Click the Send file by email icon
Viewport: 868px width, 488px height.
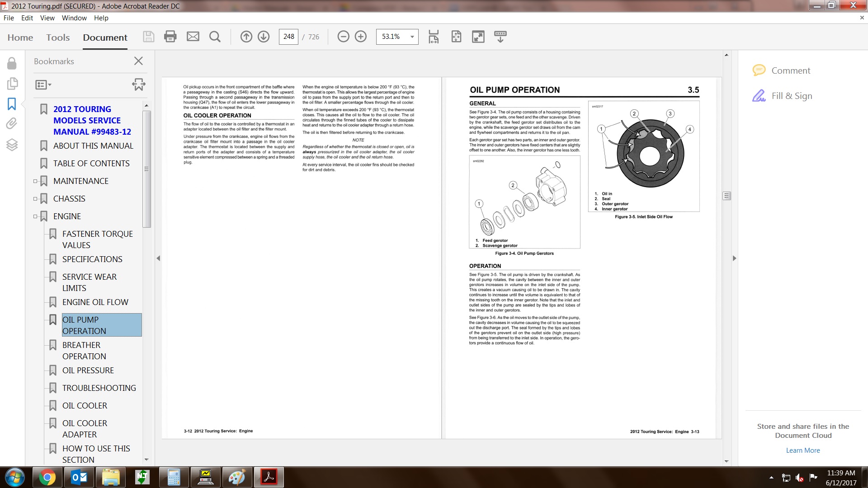coord(193,37)
